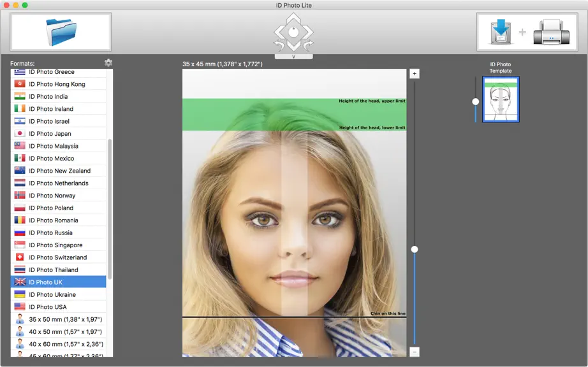The height and width of the screenshot is (367, 588).
Task: Collapse the toolbar with the V tab
Action: pos(293,57)
